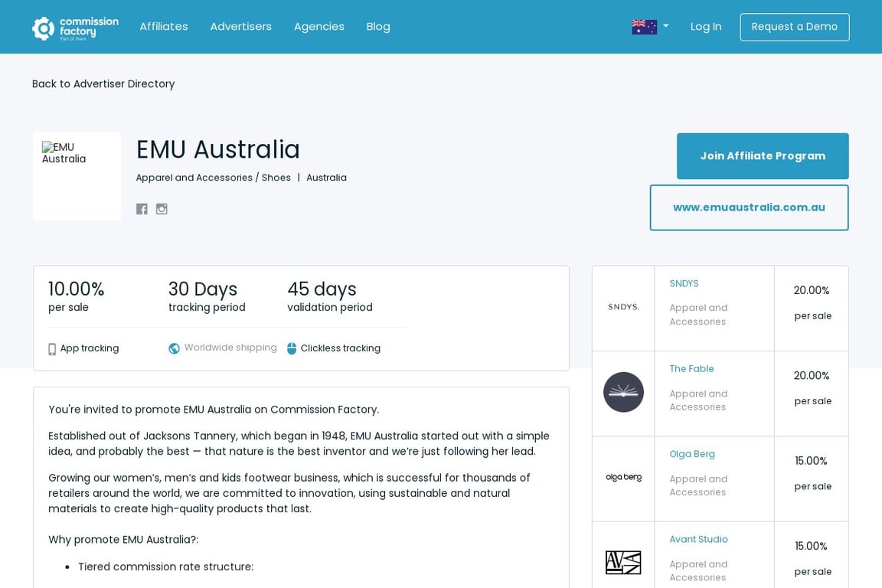Open the Commission Factory home logo

[75, 28]
